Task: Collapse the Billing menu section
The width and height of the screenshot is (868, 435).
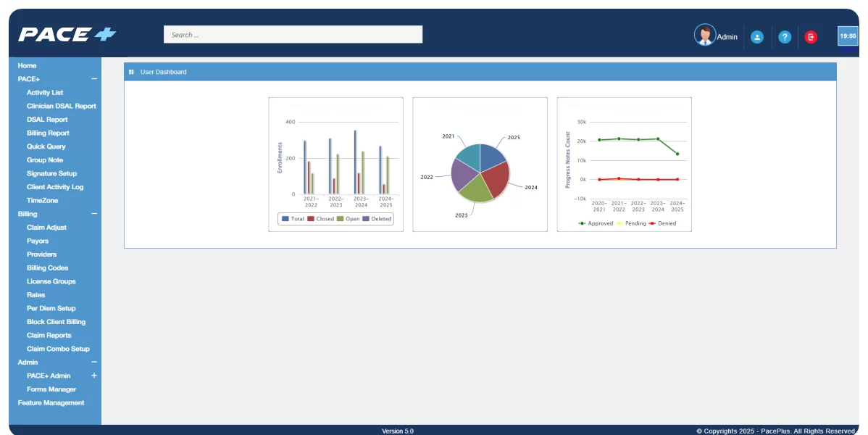Action: (x=94, y=214)
